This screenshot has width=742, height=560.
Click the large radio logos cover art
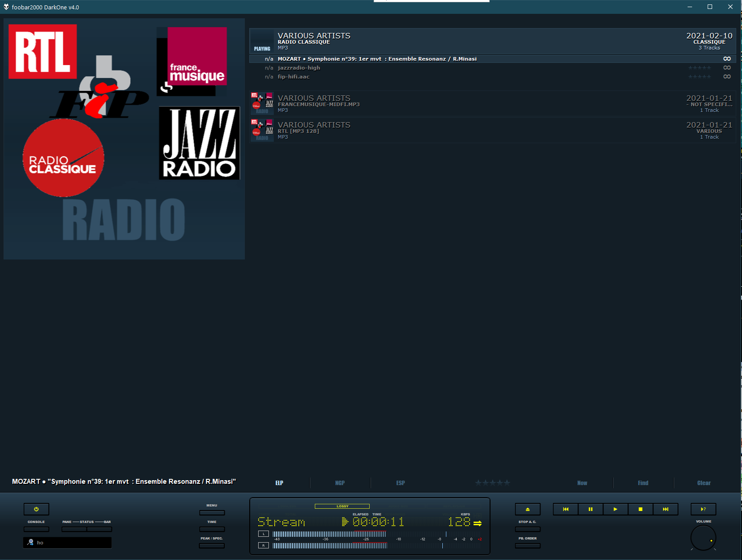tap(124, 139)
